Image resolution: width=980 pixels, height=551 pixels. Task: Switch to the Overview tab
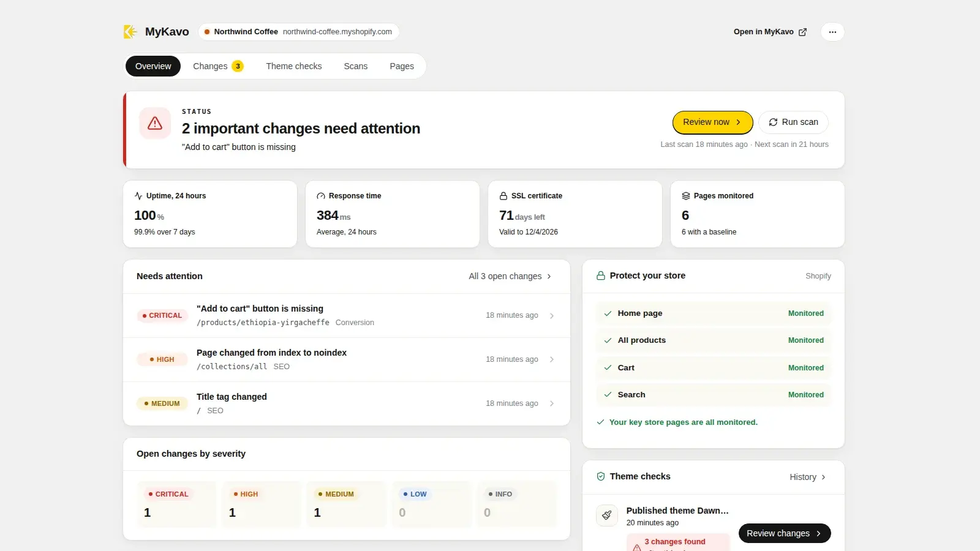point(153,66)
